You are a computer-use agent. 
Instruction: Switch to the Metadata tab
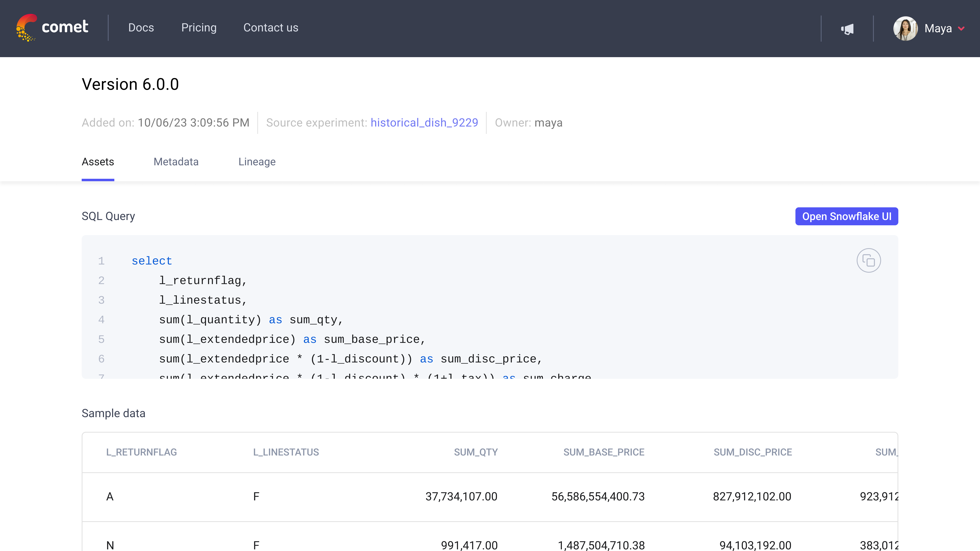click(x=176, y=162)
